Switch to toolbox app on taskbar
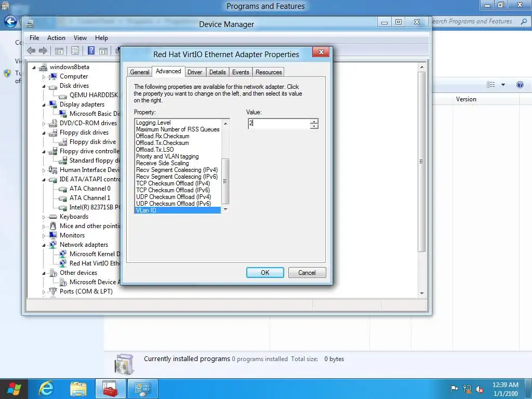The height and width of the screenshot is (399, 532). (x=110, y=389)
